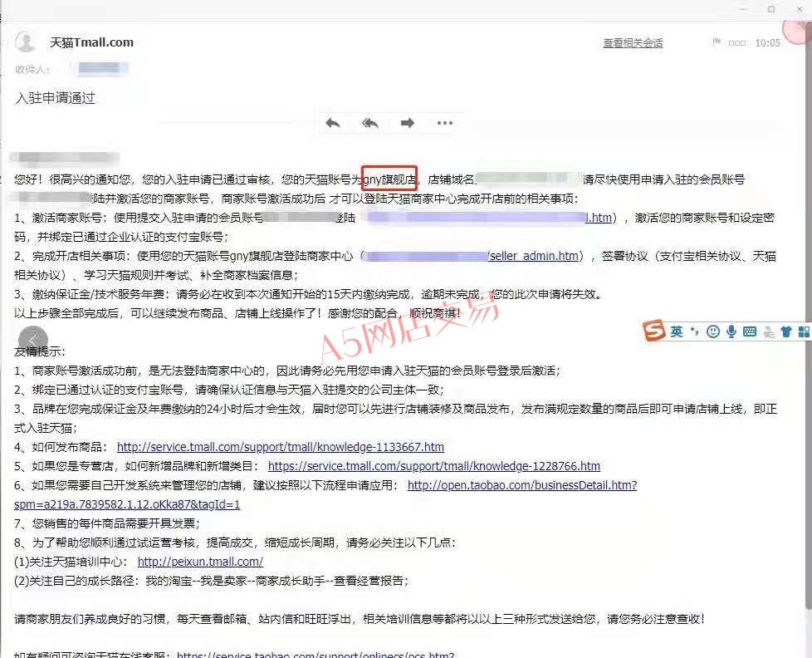Click the text 7、您销售的每件商品需要开具发票
812x658 pixels.
106,523
